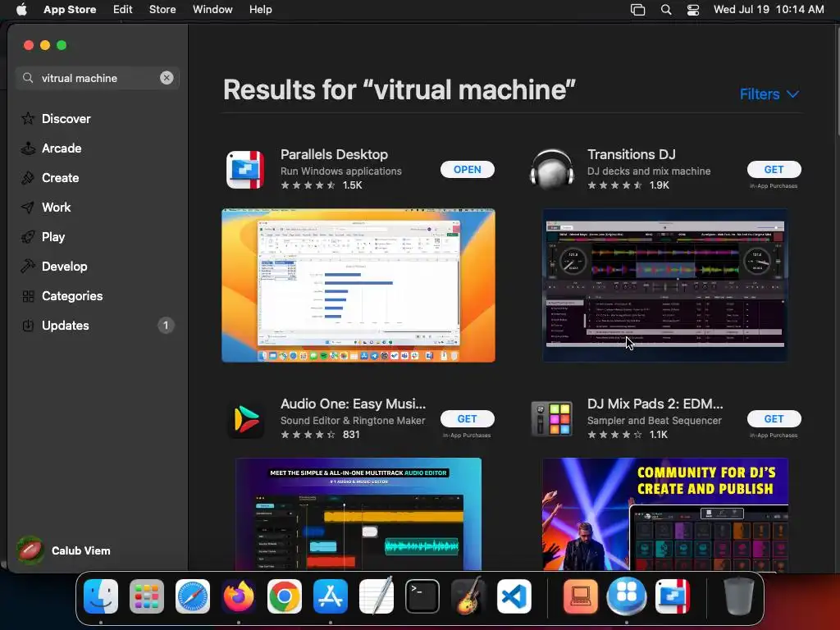The width and height of the screenshot is (840, 630).
Task: Go to Discover section
Action: coord(66,119)
